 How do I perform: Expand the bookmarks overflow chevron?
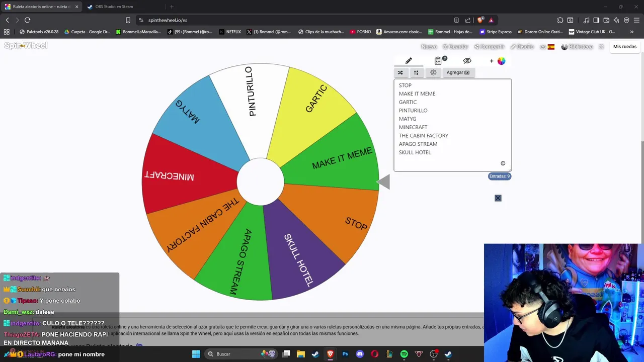(632, 32)
